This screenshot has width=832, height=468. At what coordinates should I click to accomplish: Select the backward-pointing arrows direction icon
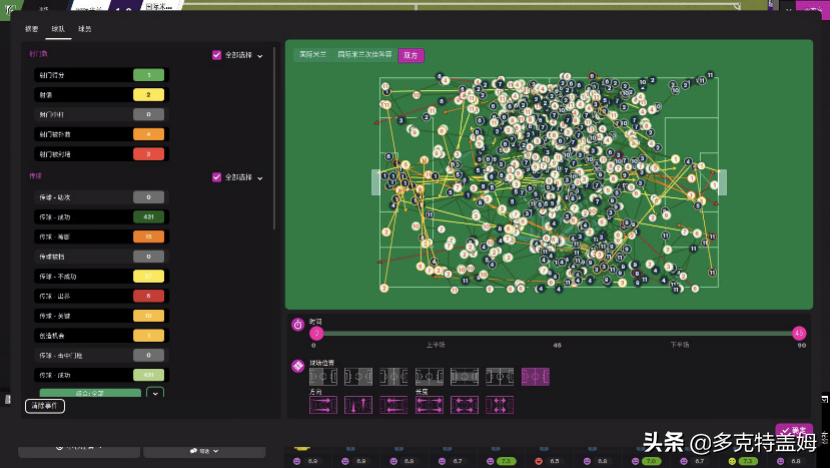tap(394, 405)
